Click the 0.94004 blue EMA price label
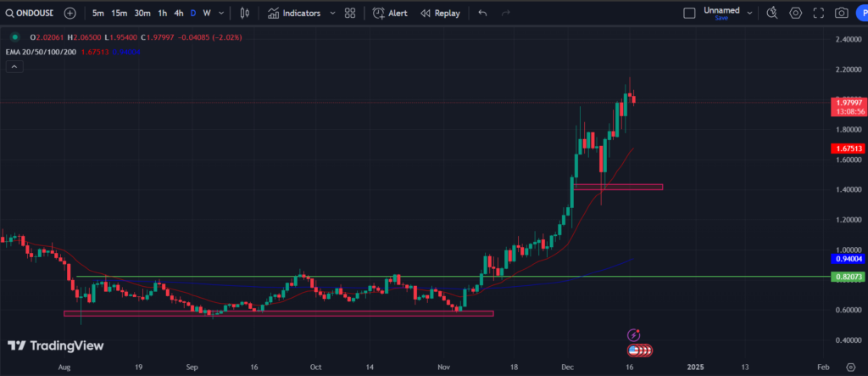Viewport: 868px width, 376px height. click(849, 258)
